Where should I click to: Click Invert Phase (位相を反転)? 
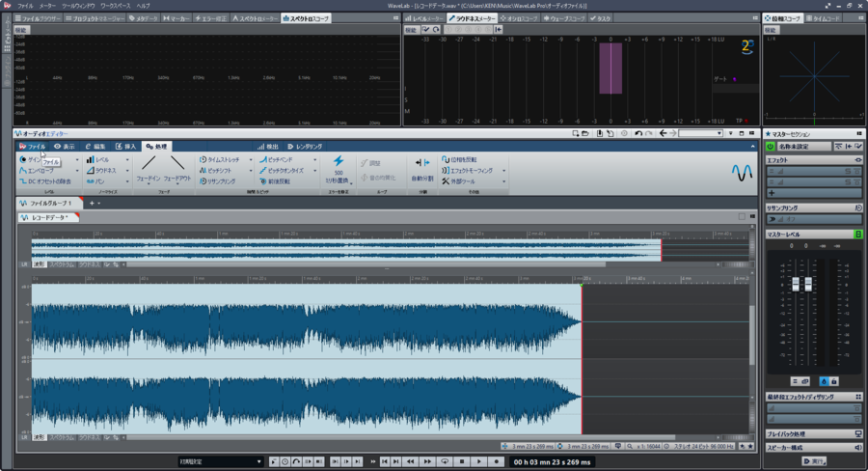tap(459, 159)
